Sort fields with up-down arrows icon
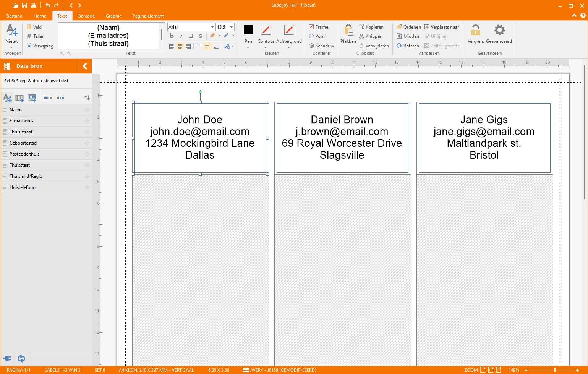588x374 pixels. 87,98
